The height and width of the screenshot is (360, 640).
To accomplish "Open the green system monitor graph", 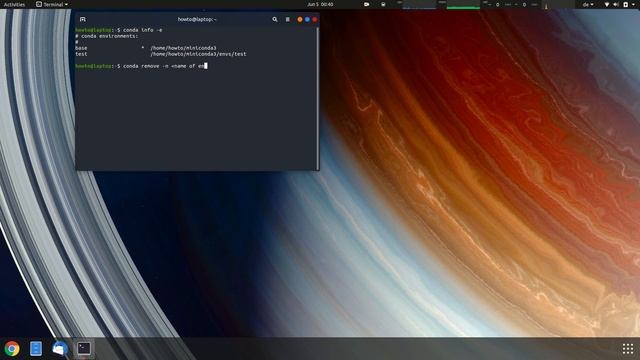I will [463, 4].
